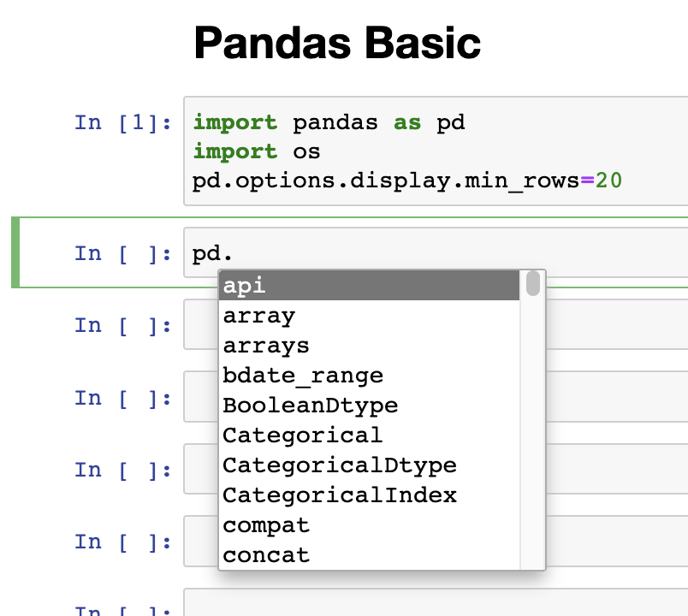Screen dimensions: 688x616
Task: Select 'compat' from the autocomplete list
Action: [369, 525]
